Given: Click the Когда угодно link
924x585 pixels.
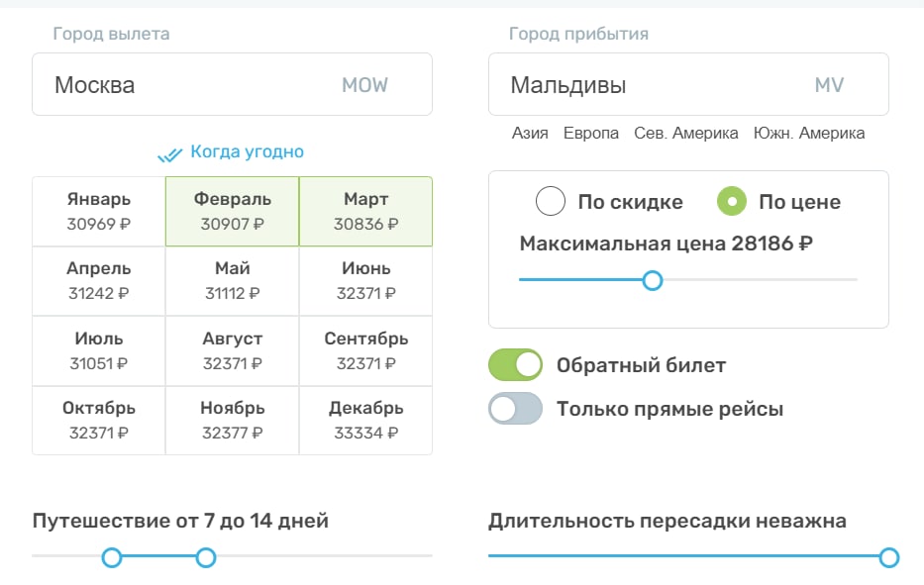Looking at the screenshot, I should pos(247,151).
